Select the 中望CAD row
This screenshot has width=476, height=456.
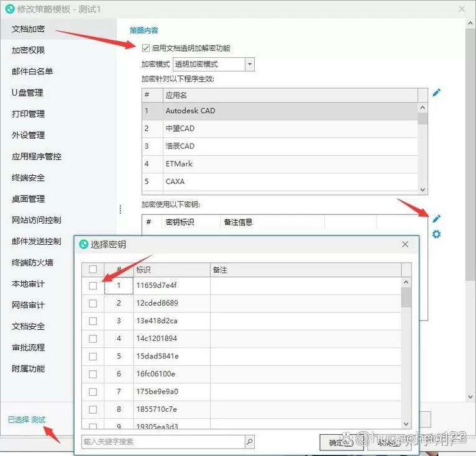click(280, 129)
